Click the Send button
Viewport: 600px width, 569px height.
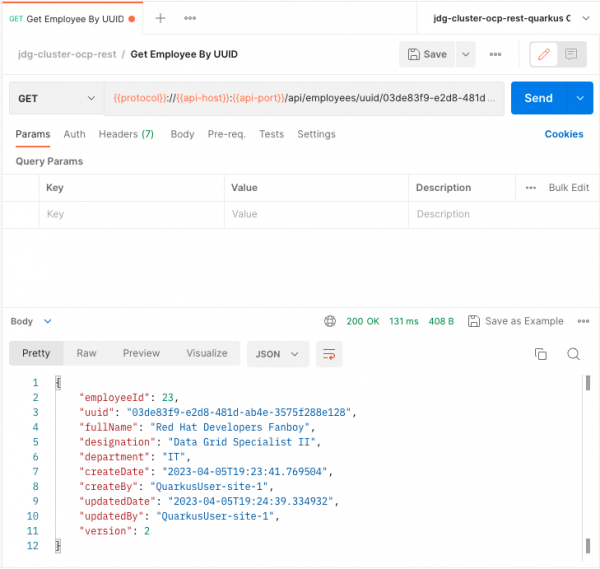tap(538, 99)
